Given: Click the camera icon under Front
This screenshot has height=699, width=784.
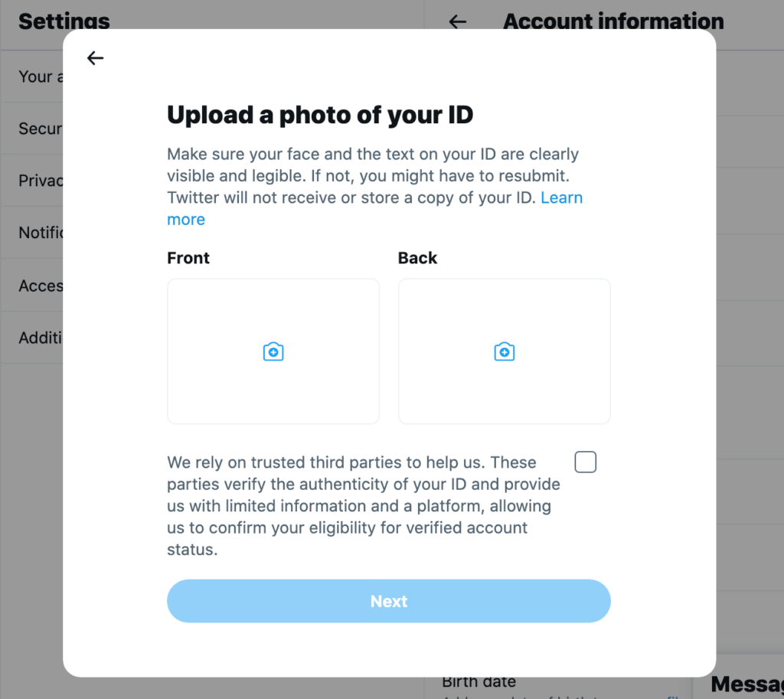Looking at the screenshot, I should click(273, 351).
